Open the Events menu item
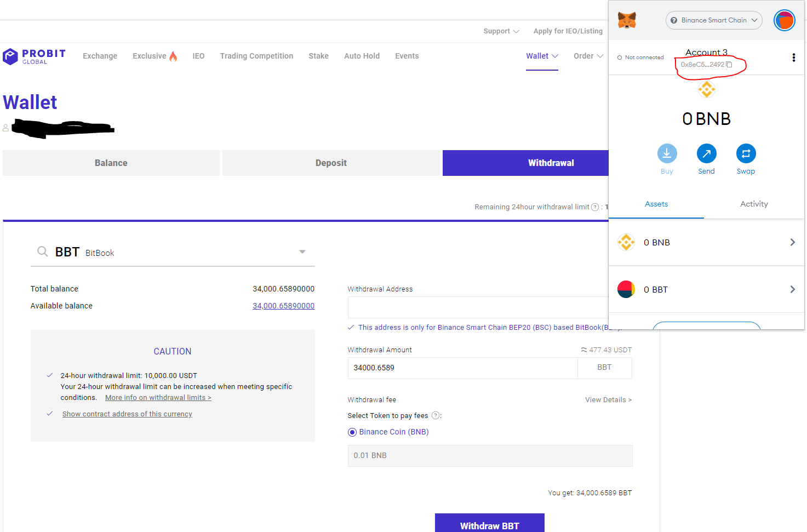Image resolution: width=807 pixels, height=532 pixels. 407,56
